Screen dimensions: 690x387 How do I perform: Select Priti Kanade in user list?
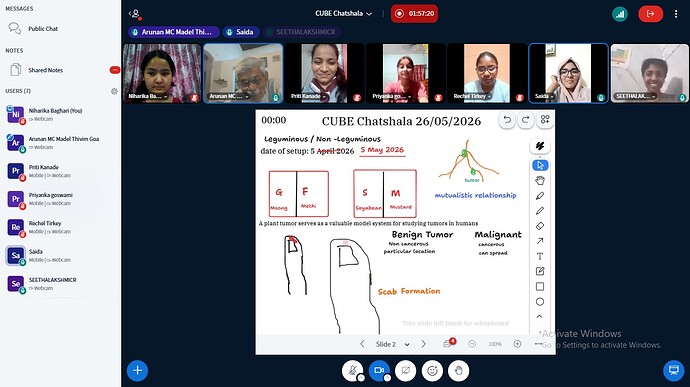(61, 171)
